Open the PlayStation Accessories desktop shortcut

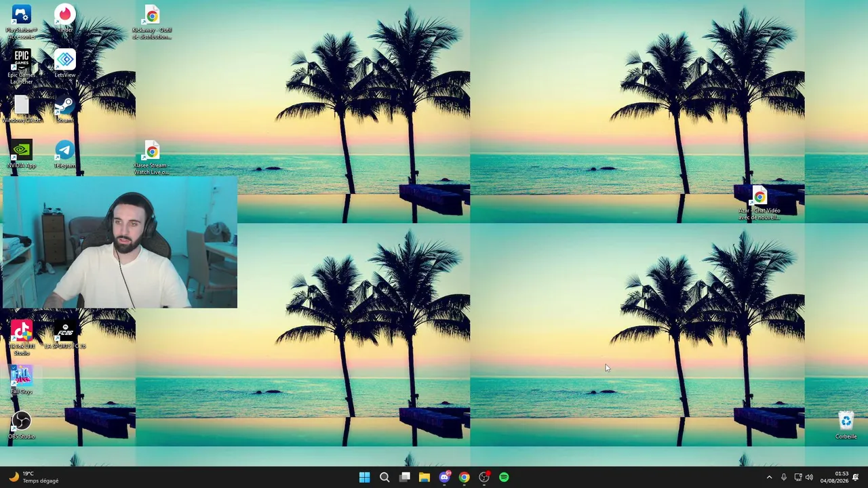coord(21,21)
